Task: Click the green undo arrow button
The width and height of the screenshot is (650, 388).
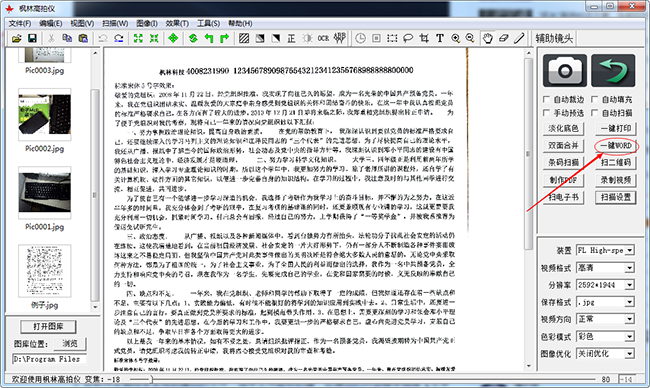Action: (613, 70)
